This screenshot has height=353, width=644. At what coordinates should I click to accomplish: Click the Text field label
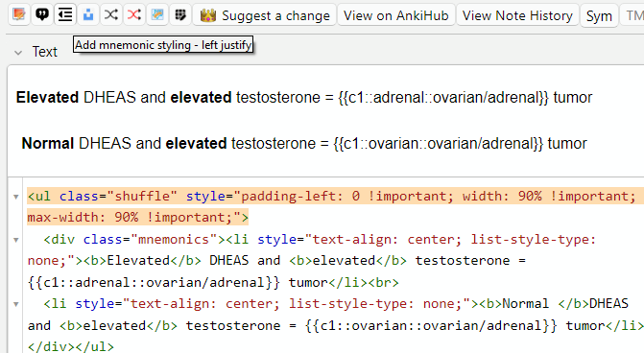tap(45, 52)
